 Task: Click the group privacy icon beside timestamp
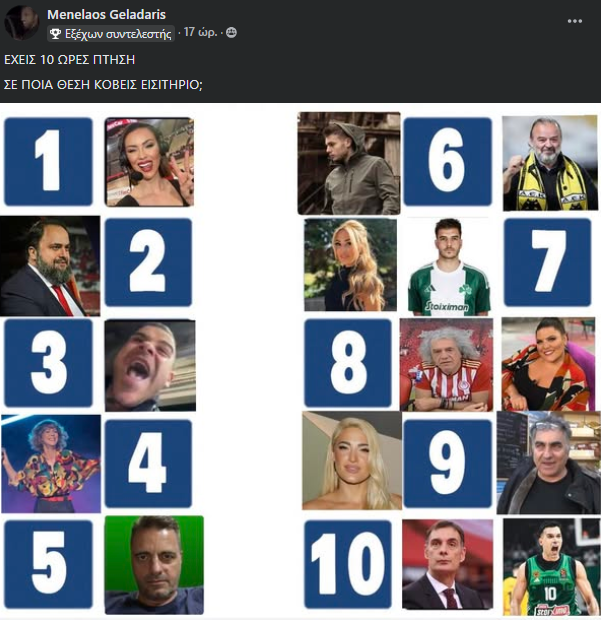[231, 32]
